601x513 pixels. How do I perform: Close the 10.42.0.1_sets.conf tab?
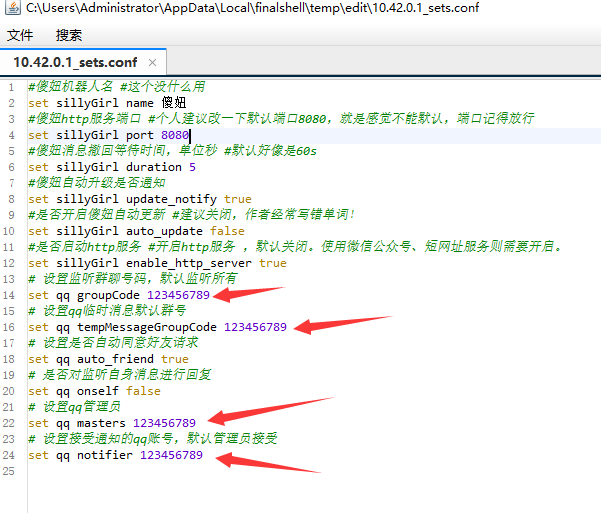(x=152, y=62)
